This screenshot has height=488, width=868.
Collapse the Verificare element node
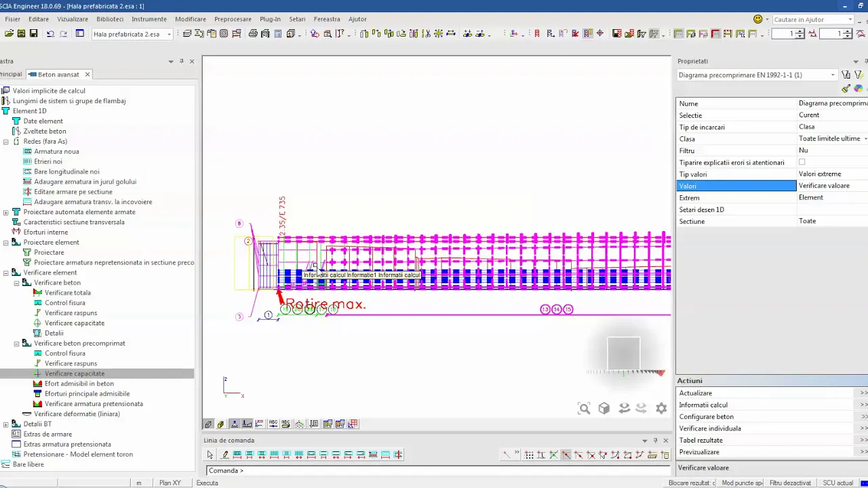point(6,272)
